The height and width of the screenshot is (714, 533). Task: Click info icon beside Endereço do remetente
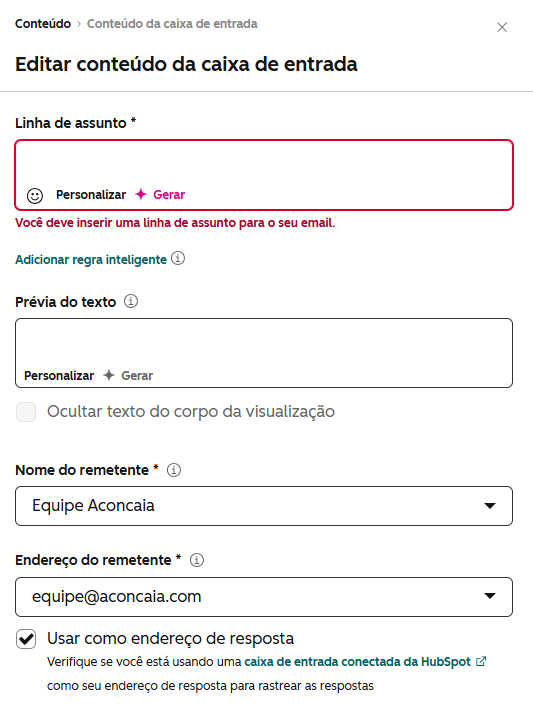[x=197, y=560]
